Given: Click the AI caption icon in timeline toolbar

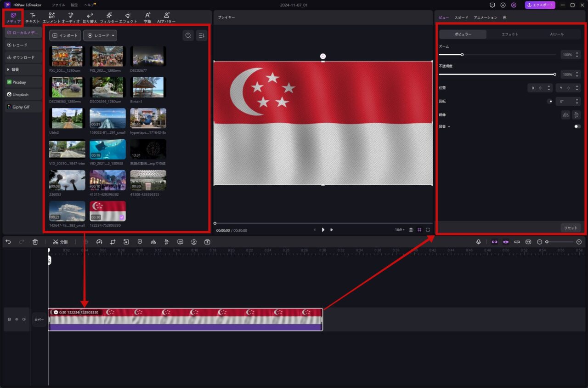Looking at the screenshot, I should point(181,241).
